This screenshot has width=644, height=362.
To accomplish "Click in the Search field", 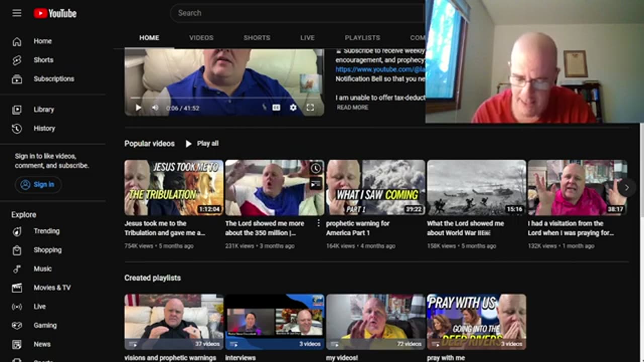I will click(x=297, y=13).
